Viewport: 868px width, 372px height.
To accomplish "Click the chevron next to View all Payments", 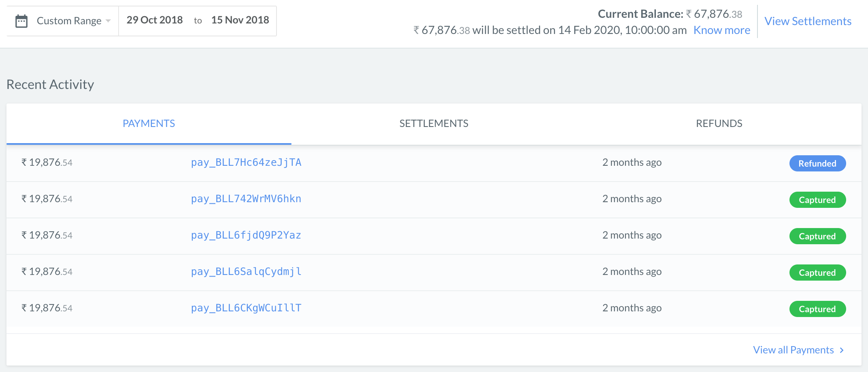I will pyautogui.click(x=842, y=350).
